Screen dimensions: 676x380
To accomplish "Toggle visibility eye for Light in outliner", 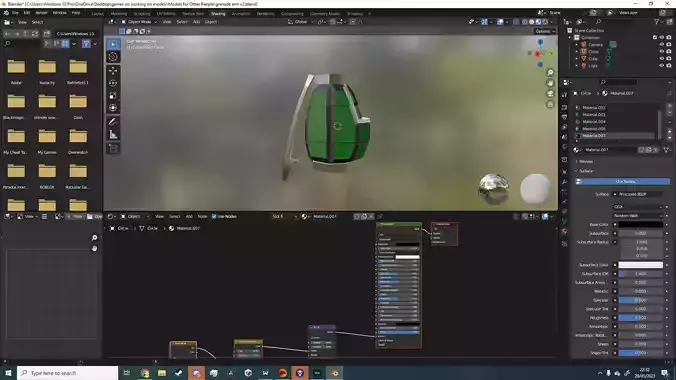I will (661, 66).
